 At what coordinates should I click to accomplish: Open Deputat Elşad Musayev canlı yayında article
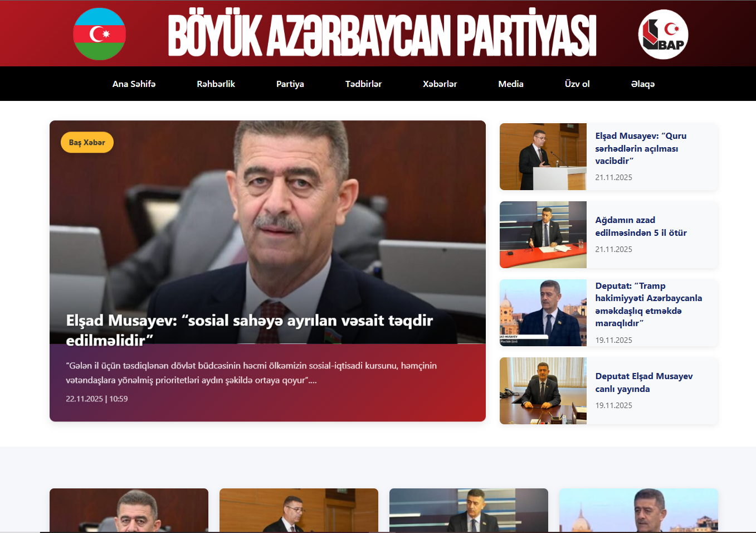[x=643, y=382]
